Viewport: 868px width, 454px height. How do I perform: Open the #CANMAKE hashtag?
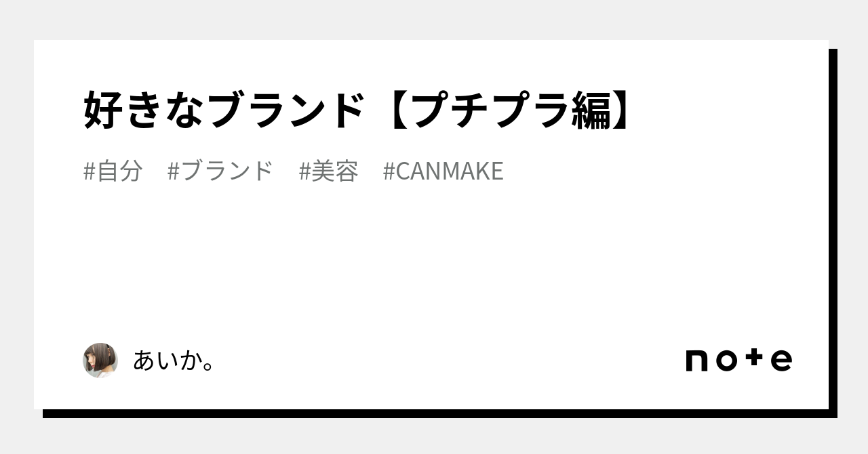tap(443, 171)
